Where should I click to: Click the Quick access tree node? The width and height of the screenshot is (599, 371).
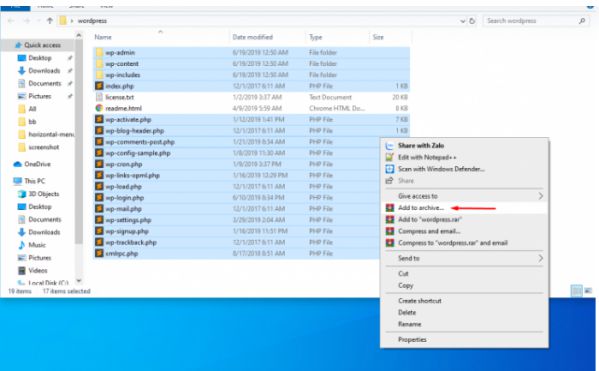click(38, 45)
